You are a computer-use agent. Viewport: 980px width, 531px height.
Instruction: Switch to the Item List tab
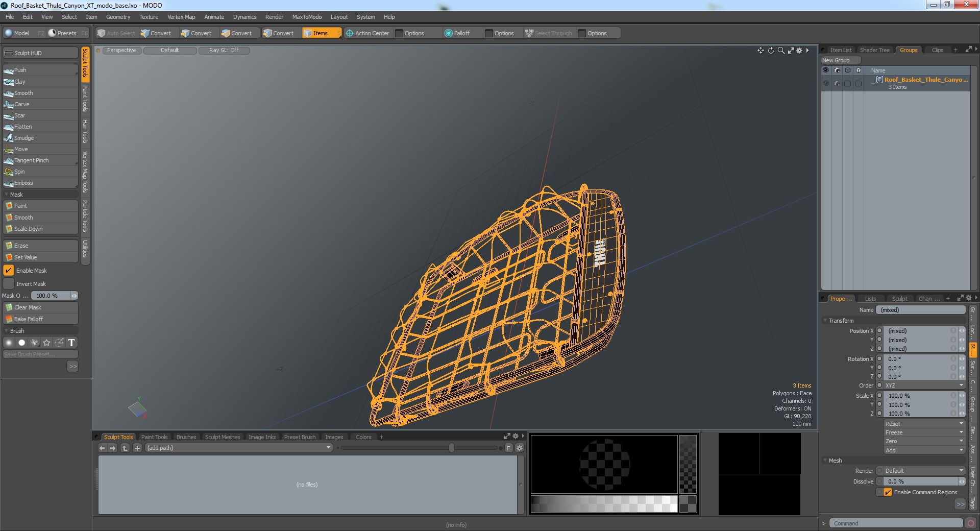pyautogui.click(x=841, y=50)
